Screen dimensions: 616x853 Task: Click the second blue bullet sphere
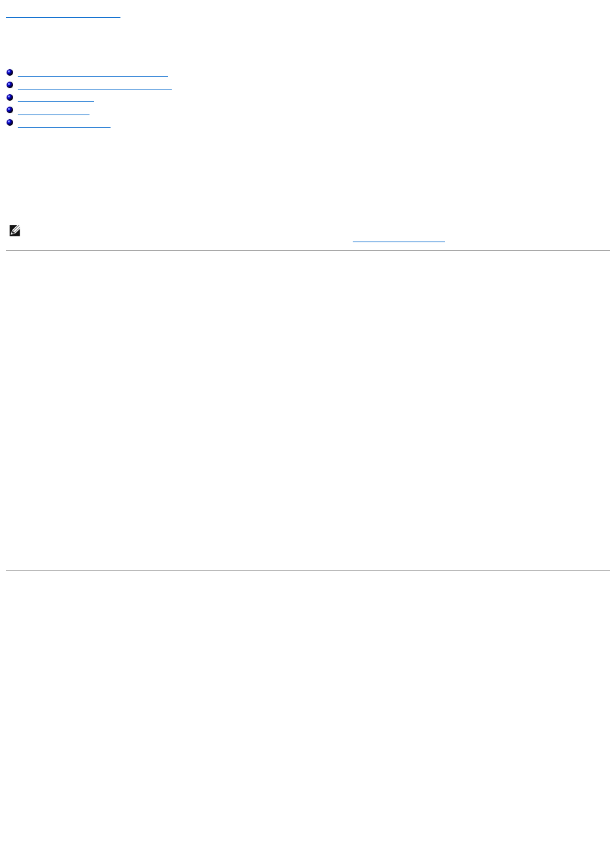pyautogui.click(x=10, y=86)
